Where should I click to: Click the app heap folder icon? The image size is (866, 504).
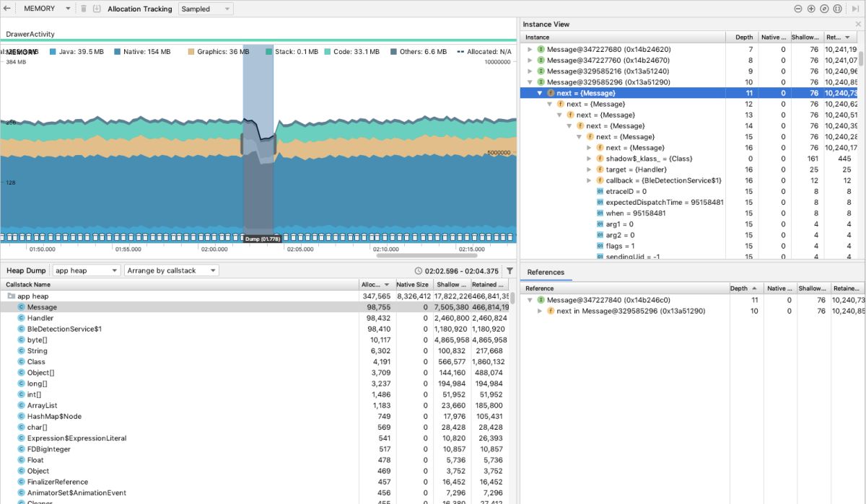point(11,296)
